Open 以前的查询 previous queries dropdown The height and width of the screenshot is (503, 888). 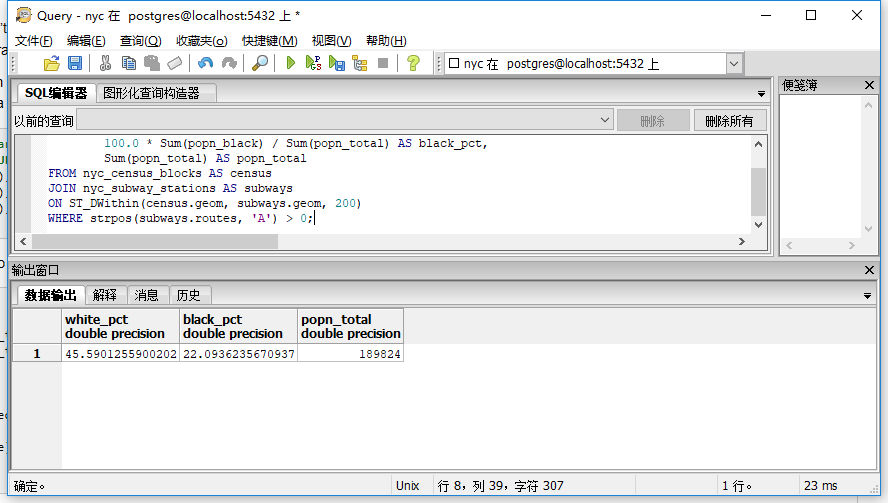click(605, 120)
